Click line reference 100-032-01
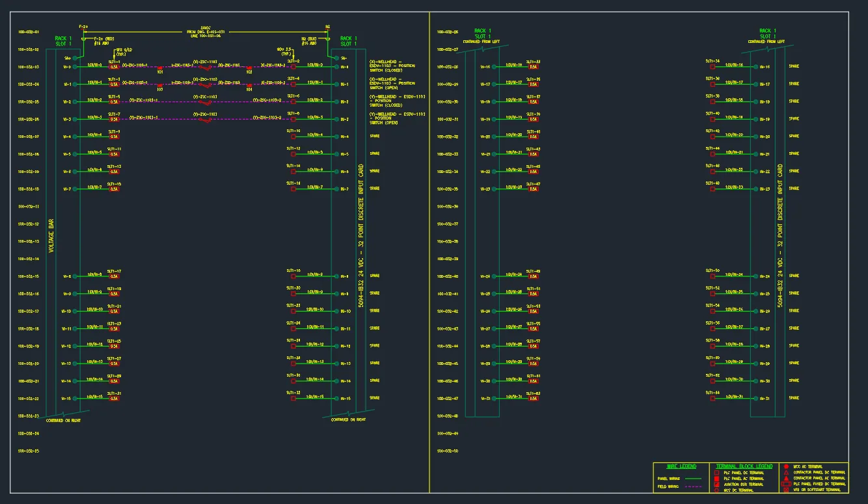This screenshot has height=504, width=868. [x=29, y=32]
